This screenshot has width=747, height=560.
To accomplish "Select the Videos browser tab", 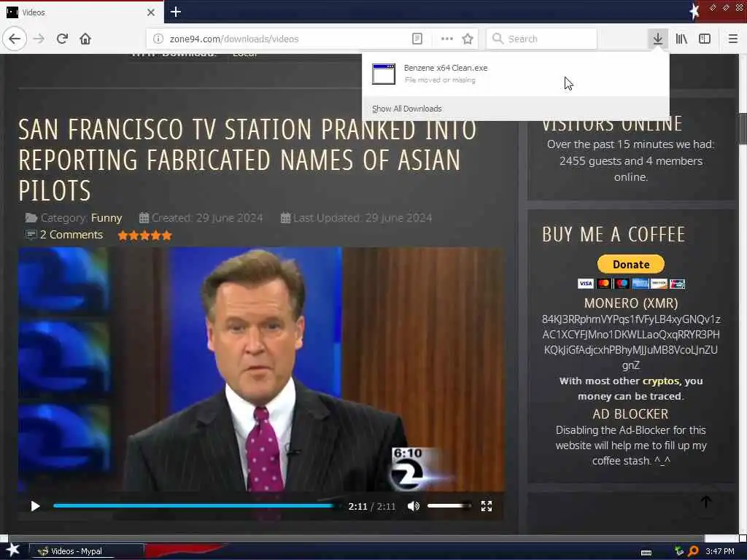I will point(82,12).
